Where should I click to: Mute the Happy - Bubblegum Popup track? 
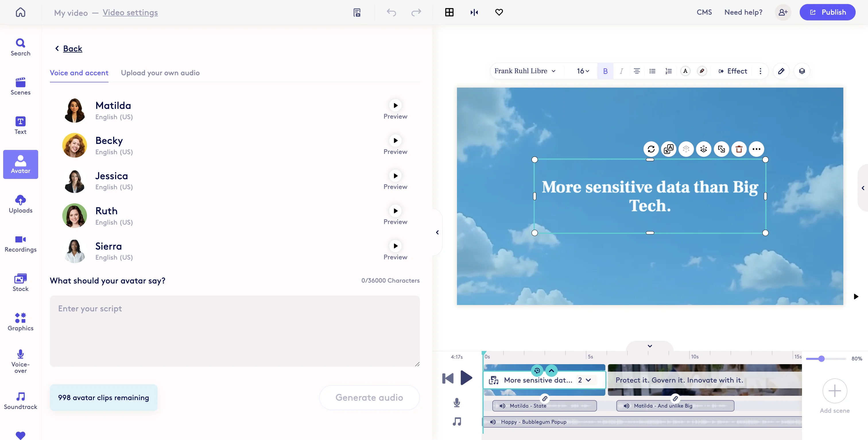493,421
